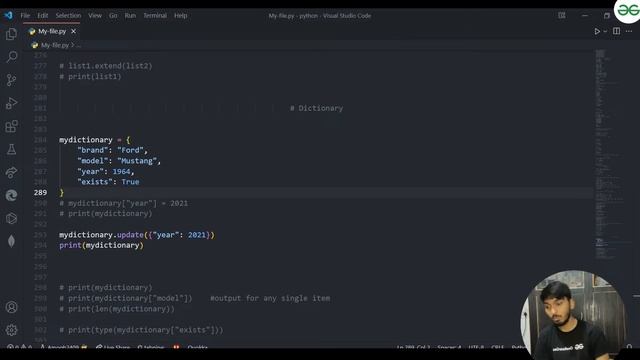Open the Accounts menu icon

pyautogui.click(x=11, y=307)
